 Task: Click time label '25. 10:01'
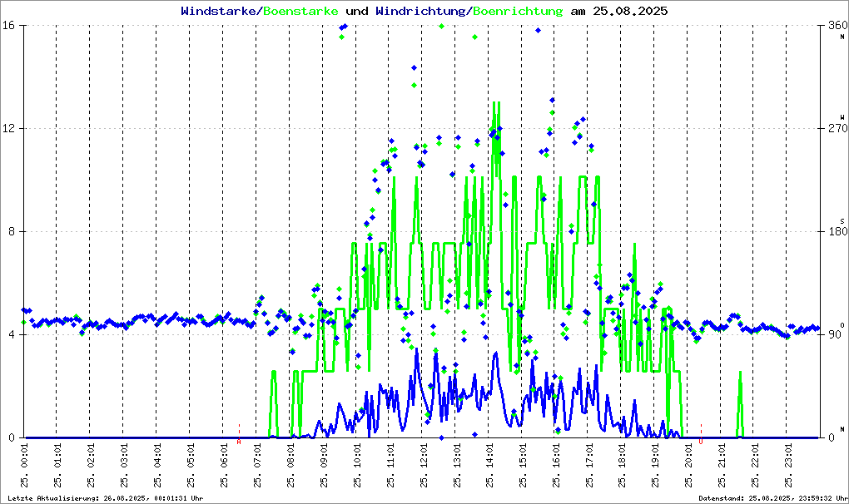click(356, 466)
